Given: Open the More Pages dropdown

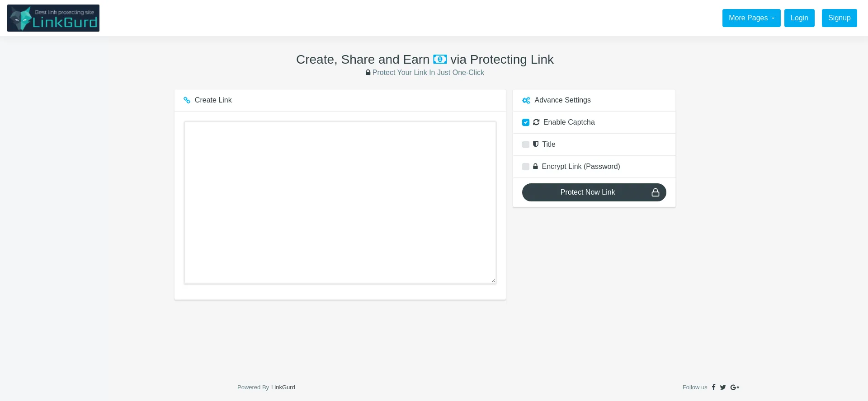Looking at the screenshot, I should point(751,18).
